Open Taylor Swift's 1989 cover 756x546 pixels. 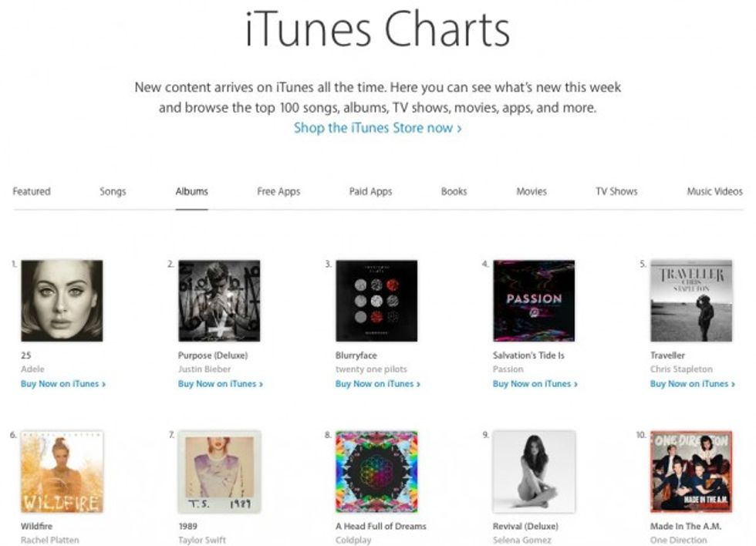[219, 471]
